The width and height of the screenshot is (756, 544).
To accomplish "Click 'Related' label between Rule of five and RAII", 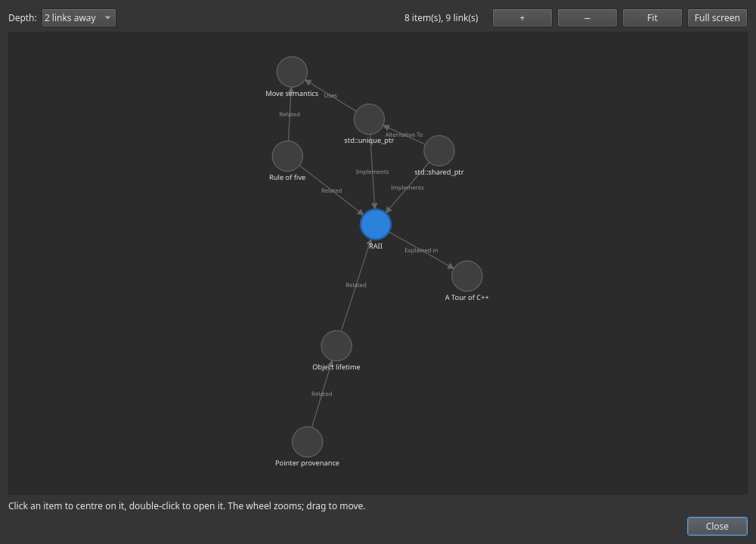I will [332, 190].
